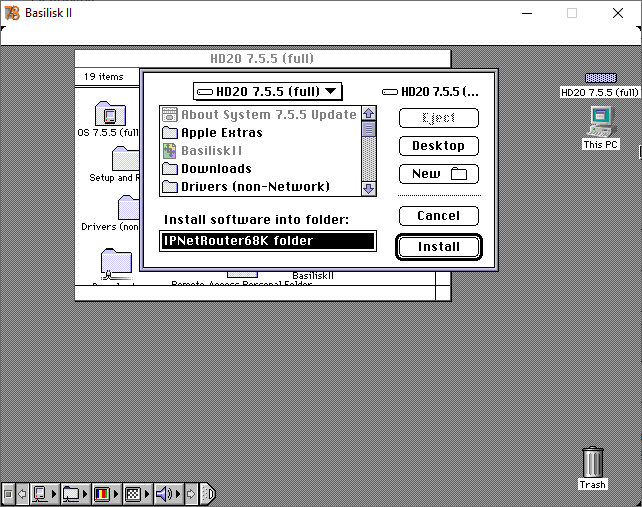Open the HD20 7.5.5 (full) location dropdown
Viewport: 642px width, 507px height.
267,92
